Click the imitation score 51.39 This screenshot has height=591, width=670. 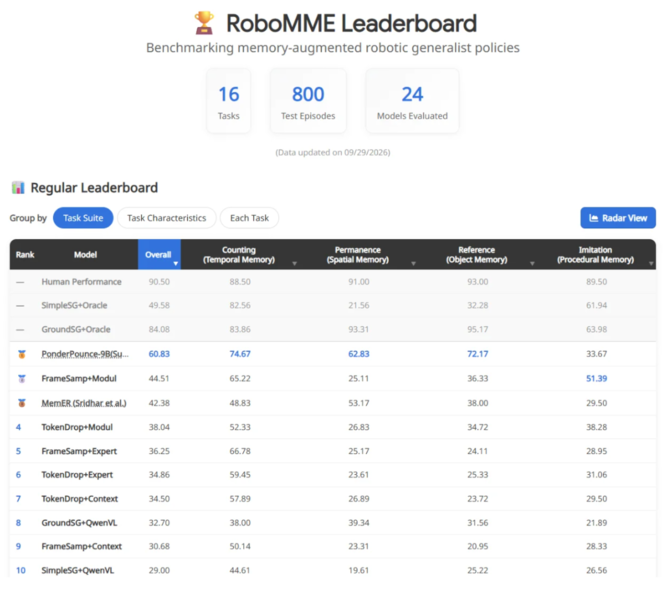(597, 378)
